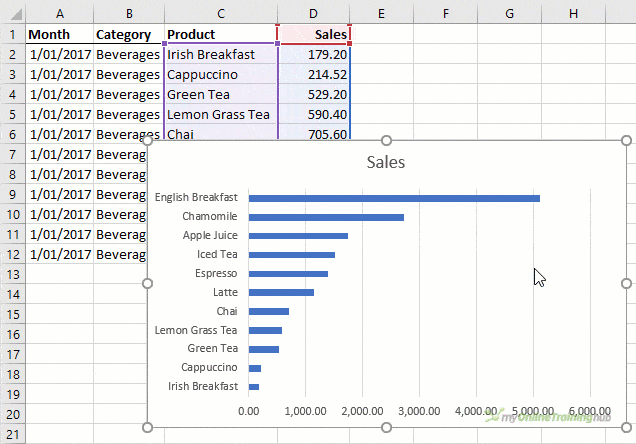The image size is (636, 444).
Task: Select column A header
Action: tap(60, 14)
